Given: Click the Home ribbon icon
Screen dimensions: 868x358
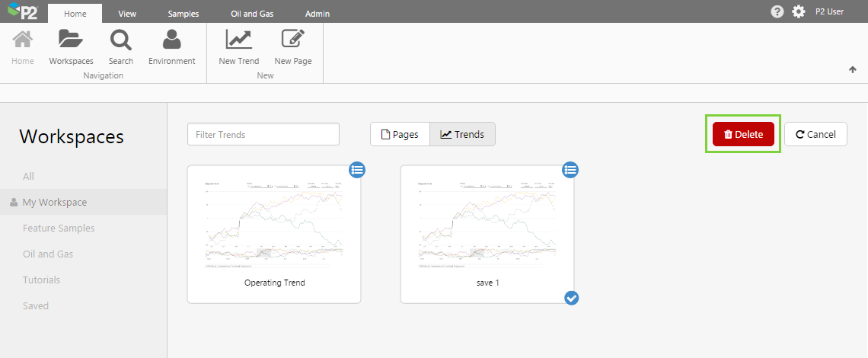Looking at the screenshot, I should pos(23,40).
